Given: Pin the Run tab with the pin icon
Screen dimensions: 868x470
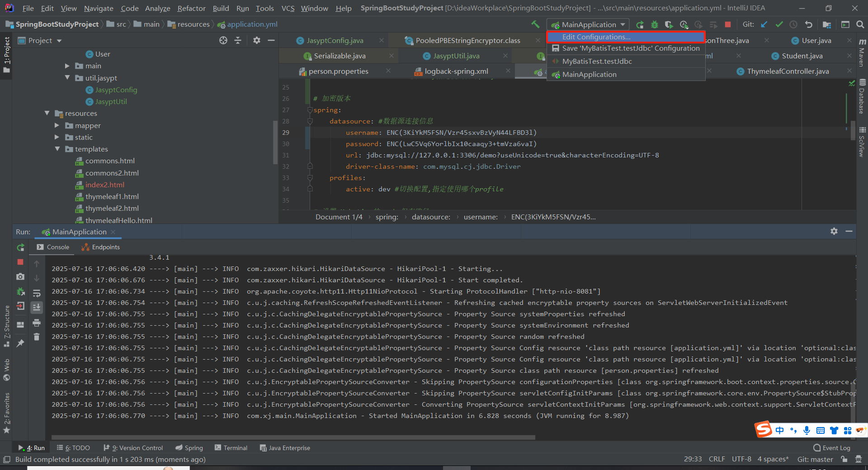Looking at the screenshot, I should 20,343.
